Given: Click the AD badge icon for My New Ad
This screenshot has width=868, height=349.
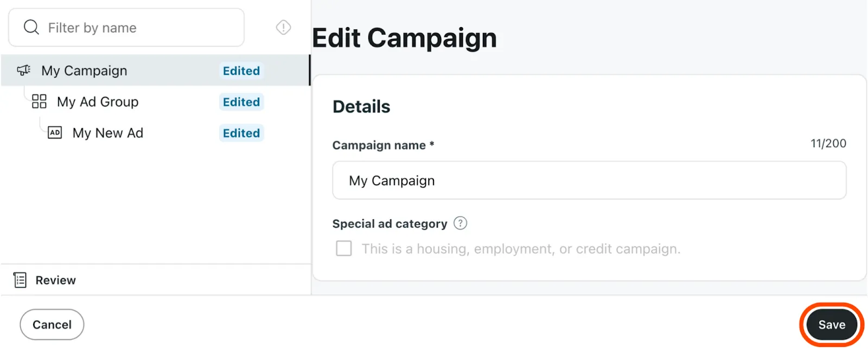Looking at the screenshot, I should point(54,132).
